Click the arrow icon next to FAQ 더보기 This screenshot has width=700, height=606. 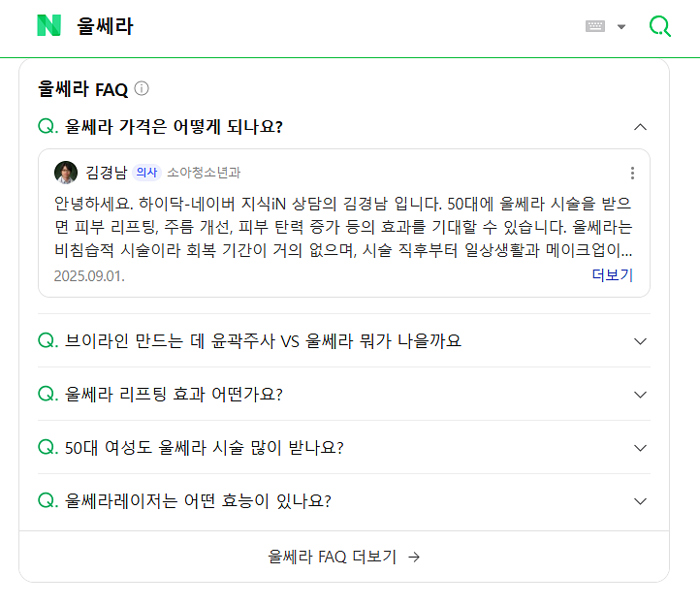click(x=414, y=557)
